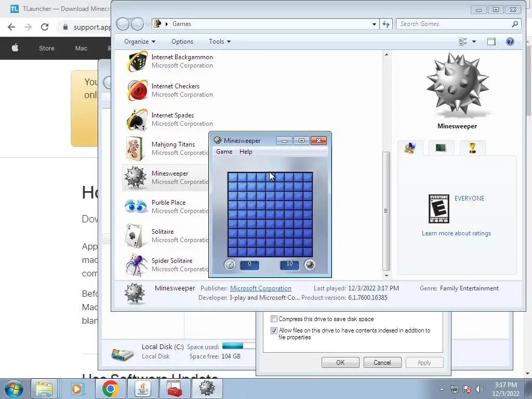Screen dimensions: 532x399
Task: Open the toolbox app on the taskbar
Action: click(175, 389)
